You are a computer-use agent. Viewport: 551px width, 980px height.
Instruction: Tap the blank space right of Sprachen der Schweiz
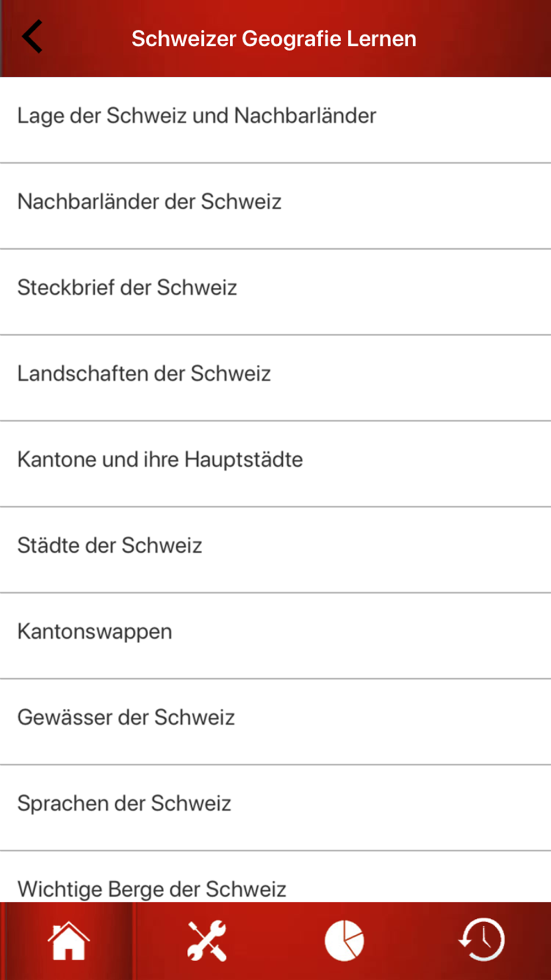point(391,808)
